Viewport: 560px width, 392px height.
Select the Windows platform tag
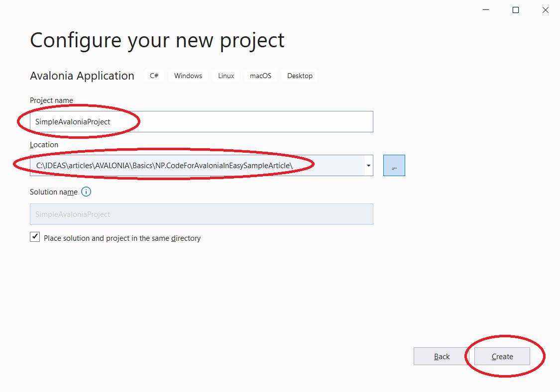tap(188, 76)
